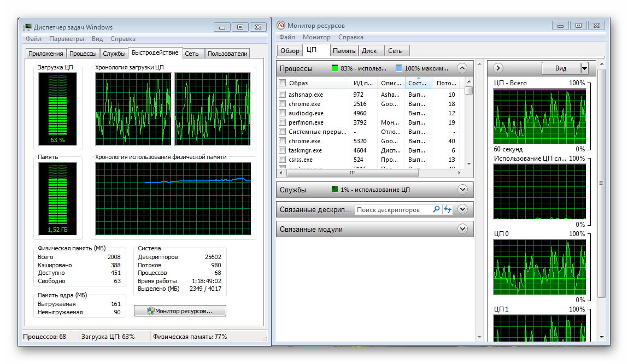Click the blue 100% maximum frequency indicator
This screenshot has height=364, width=628.
tap(398, 68)
